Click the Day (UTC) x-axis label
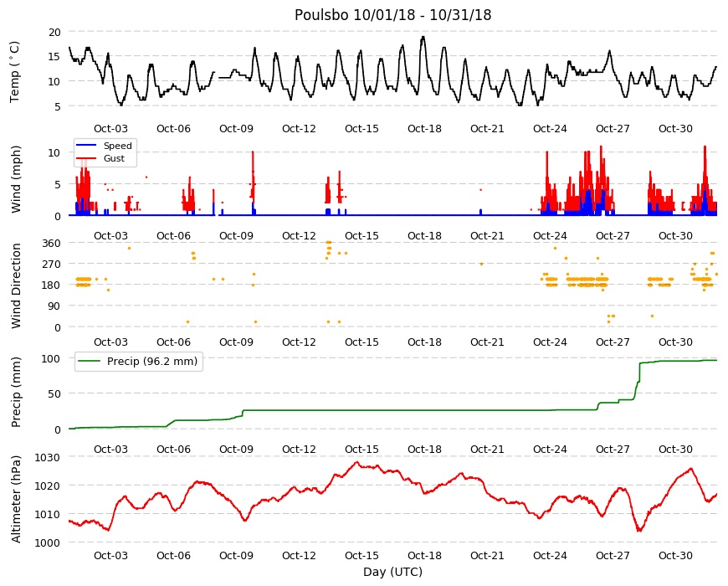Image resolution: width=728 pixels, height=586 pixels. (x=392, y=572)
